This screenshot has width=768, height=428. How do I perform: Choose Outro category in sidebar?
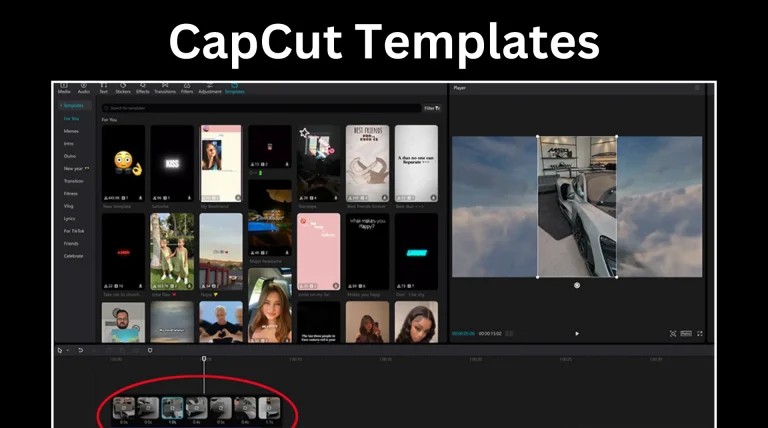(70, 156)
